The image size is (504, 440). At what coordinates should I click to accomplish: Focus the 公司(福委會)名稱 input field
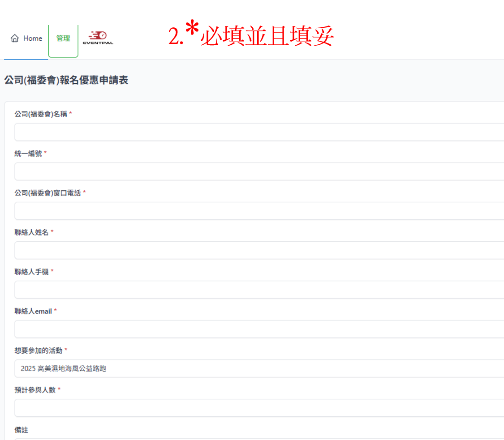coord(259,132)
